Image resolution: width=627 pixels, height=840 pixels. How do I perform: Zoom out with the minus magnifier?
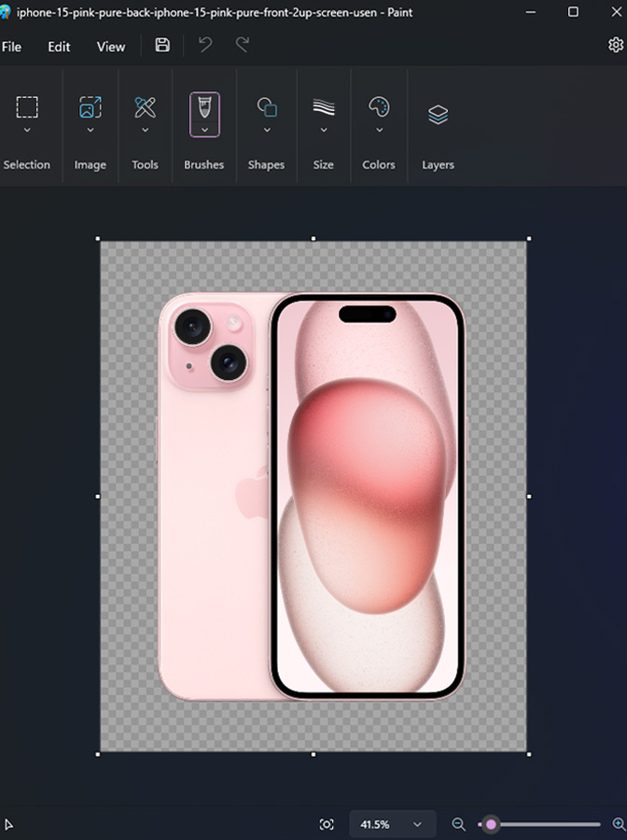tap(458, 824)
